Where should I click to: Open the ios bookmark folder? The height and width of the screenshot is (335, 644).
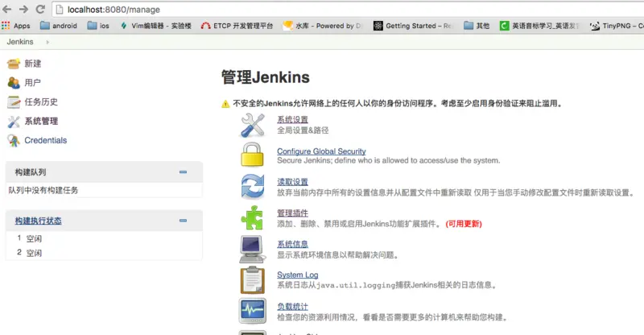click(x=98, y=26)
